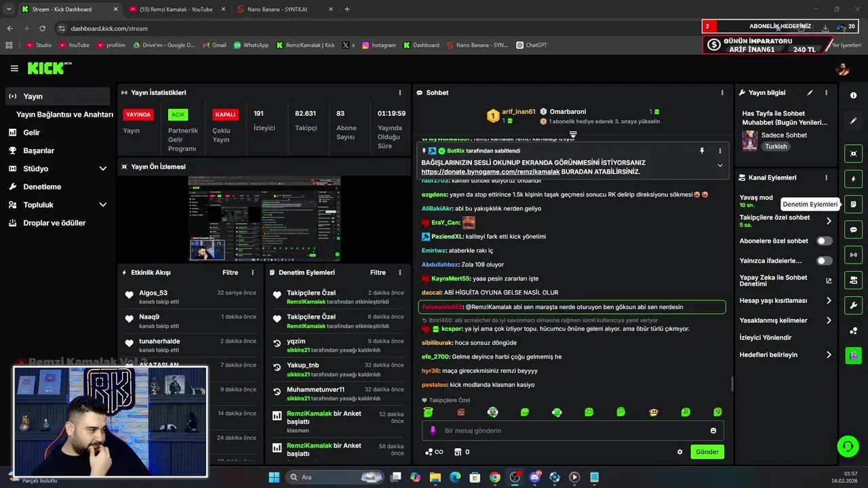Open Chrome icon on Windows taskbar
Screen dimensions: 868x488
[x=494, y=477]
